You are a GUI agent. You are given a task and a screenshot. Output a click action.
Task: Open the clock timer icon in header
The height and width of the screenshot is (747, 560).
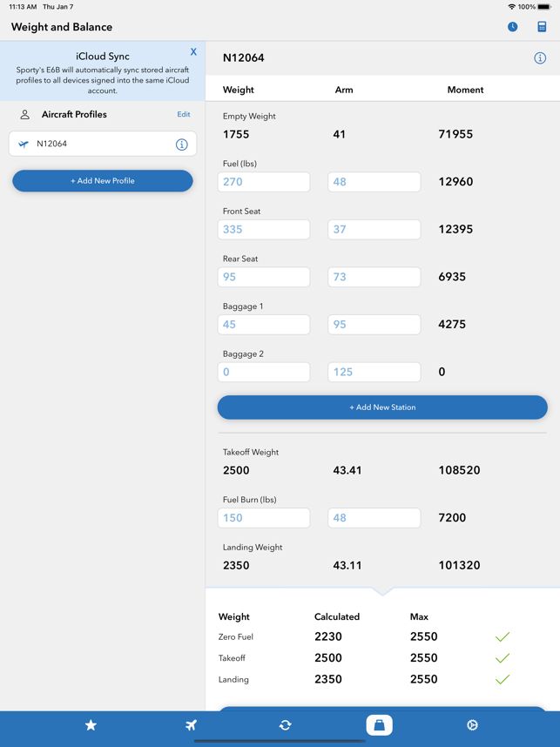click(512, 27)
